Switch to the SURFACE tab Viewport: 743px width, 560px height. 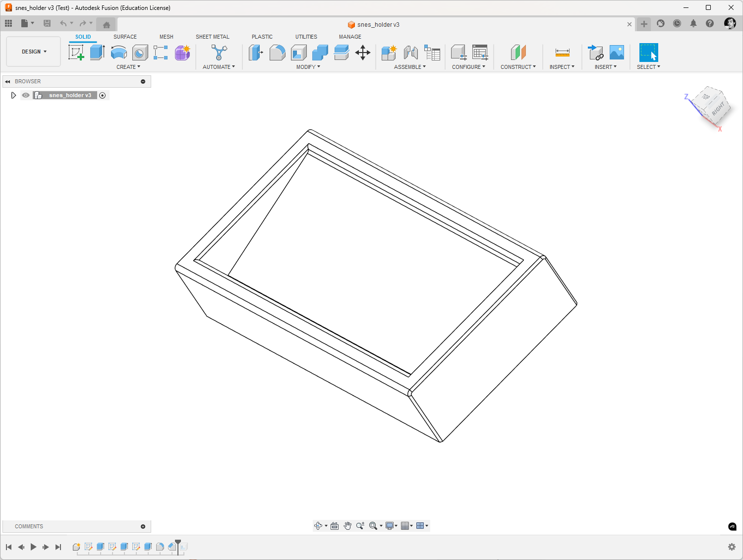point(125,37)
